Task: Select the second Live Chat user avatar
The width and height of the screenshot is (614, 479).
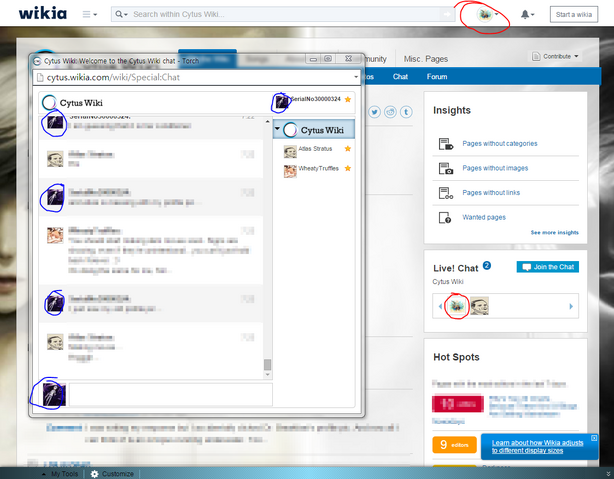Action: pyautogui.click(x=479, y=306)
